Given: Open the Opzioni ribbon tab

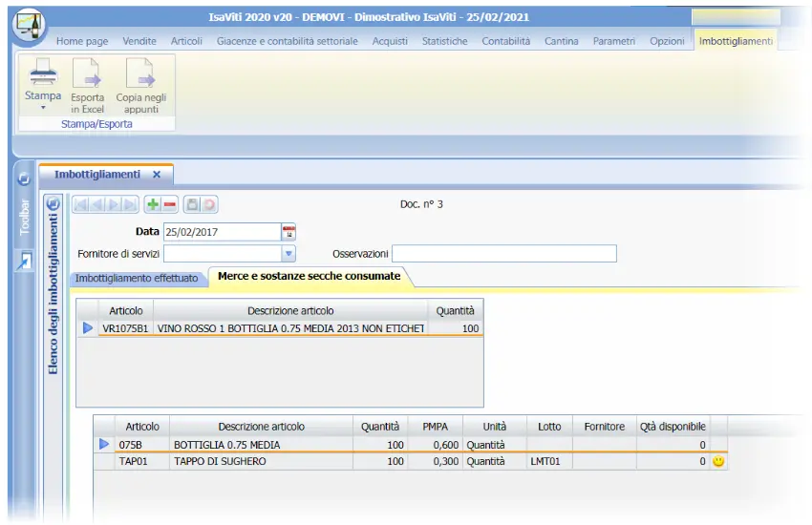Looking at the screenshot, I should tap(667, 41).
